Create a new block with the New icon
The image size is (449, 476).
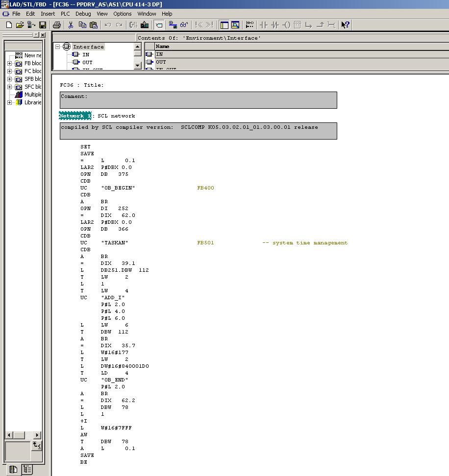click(9, 25)
